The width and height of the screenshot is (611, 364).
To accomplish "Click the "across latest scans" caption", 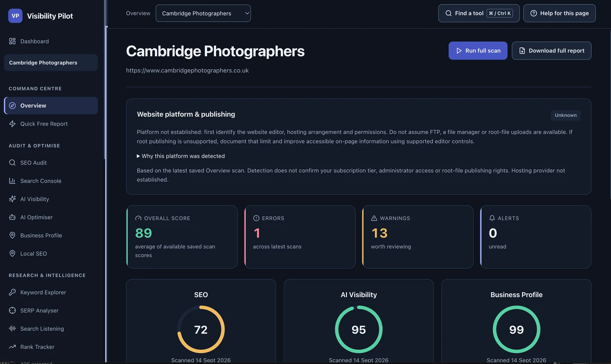I will [277, 246].
